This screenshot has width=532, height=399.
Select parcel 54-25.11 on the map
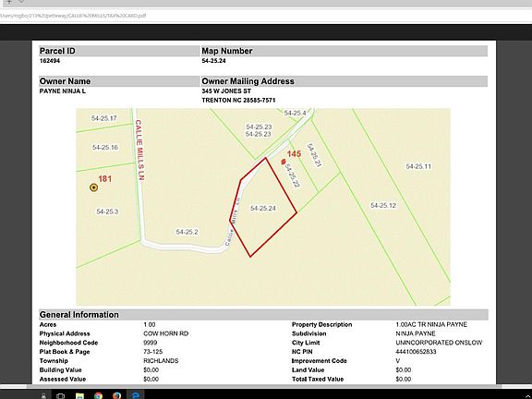point(418,166)
